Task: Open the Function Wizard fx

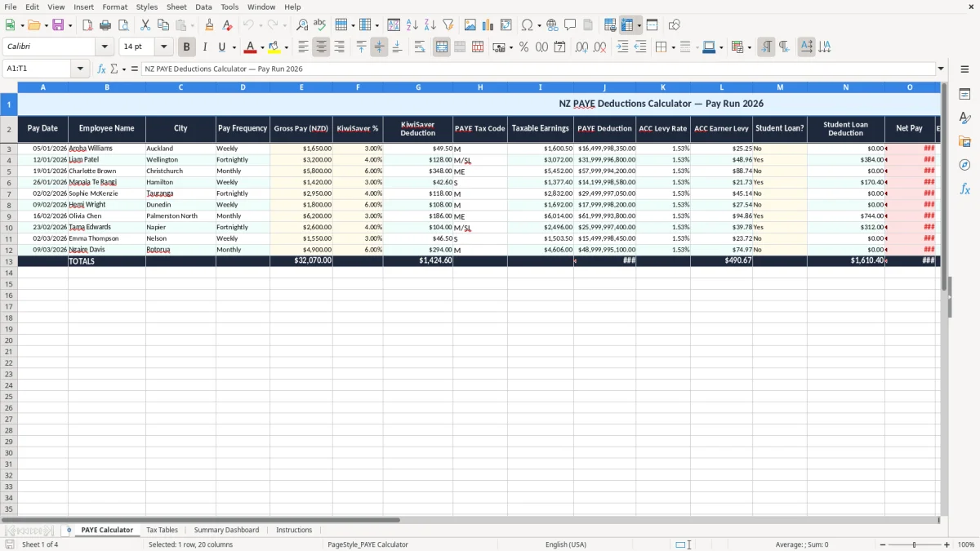Action: [102, 69]
